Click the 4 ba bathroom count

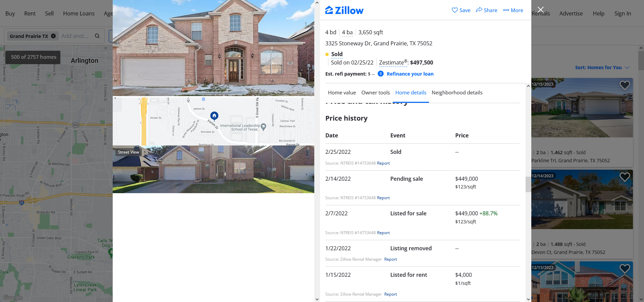pyautogui.click(x=347, y=32)
